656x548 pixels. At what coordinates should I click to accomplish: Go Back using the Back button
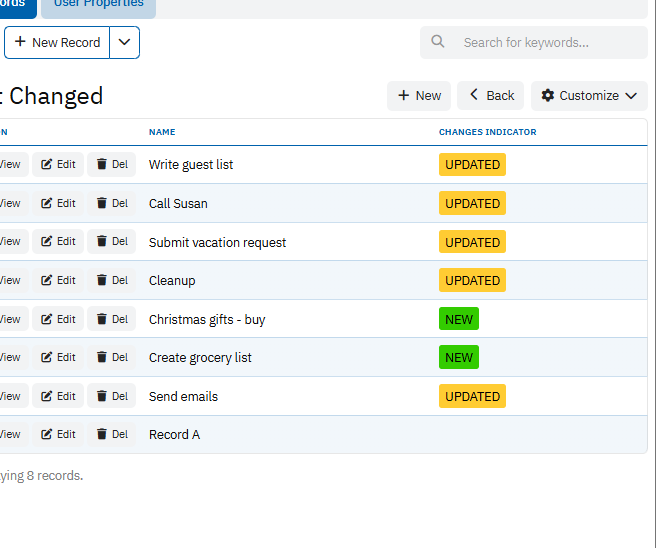pyautogui.click(x=491, y=96)
